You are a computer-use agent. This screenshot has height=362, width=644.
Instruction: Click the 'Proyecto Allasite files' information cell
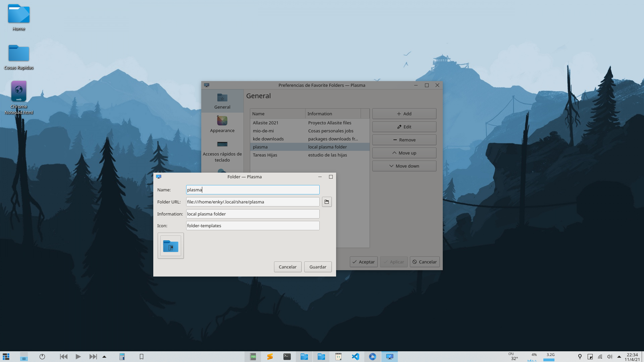point(330,123)
